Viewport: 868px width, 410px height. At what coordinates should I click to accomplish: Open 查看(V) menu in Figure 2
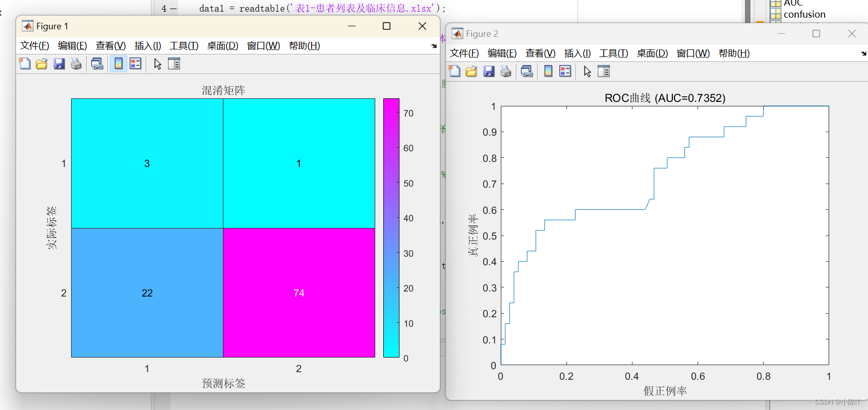click(x=541, y=53)
